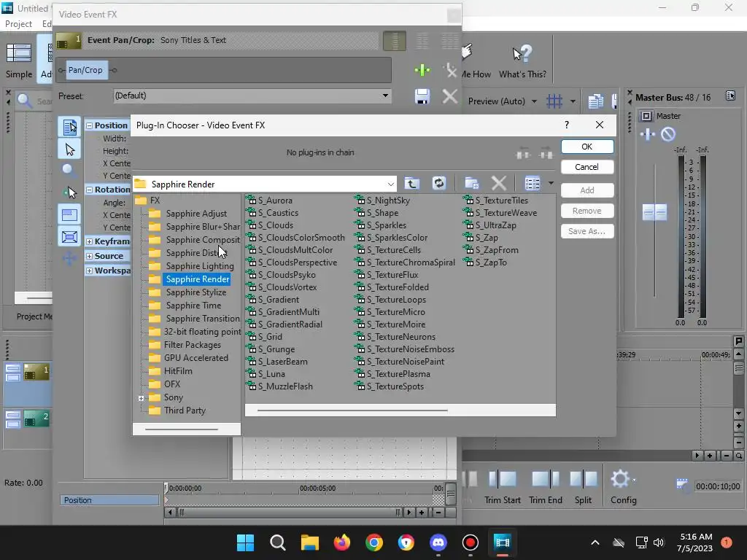747x560 pixels.
Task: Open Discord from the taskbar
Action: coord(438,542)
